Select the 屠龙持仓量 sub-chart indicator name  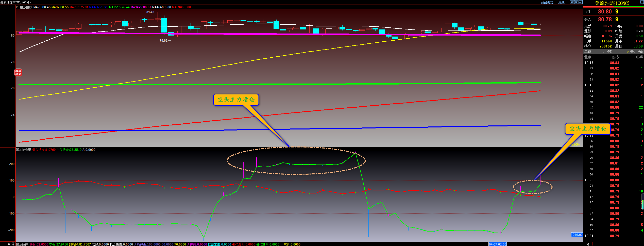click(x=24, y=150)
